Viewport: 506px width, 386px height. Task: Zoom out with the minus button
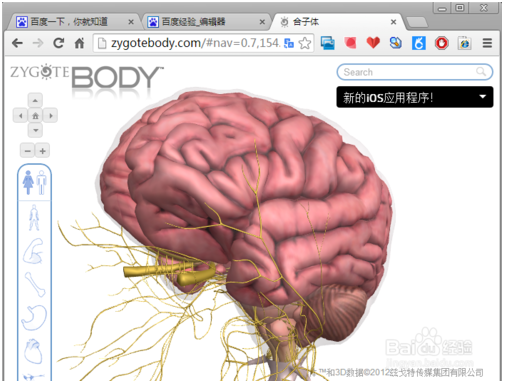pyautogui.click(x=28, y=151)
